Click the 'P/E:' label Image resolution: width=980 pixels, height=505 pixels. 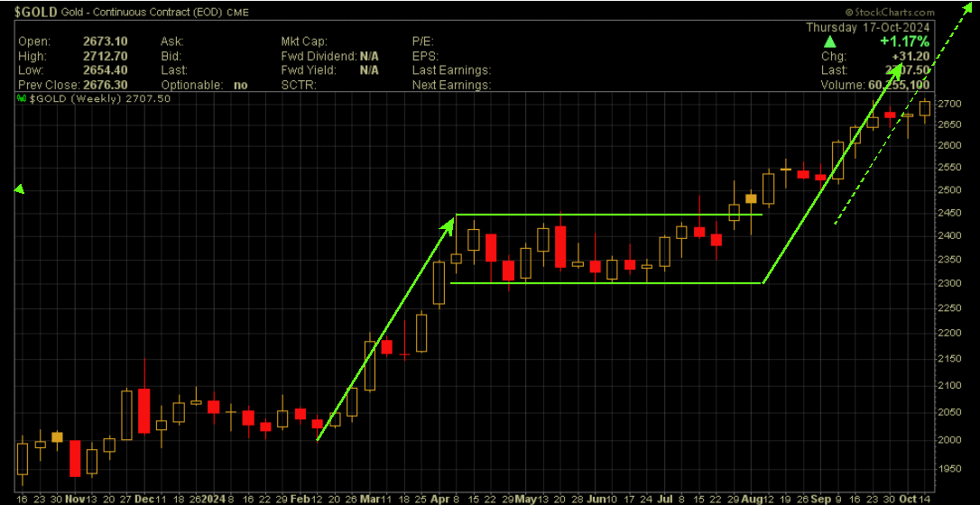(x=422, y=41)
